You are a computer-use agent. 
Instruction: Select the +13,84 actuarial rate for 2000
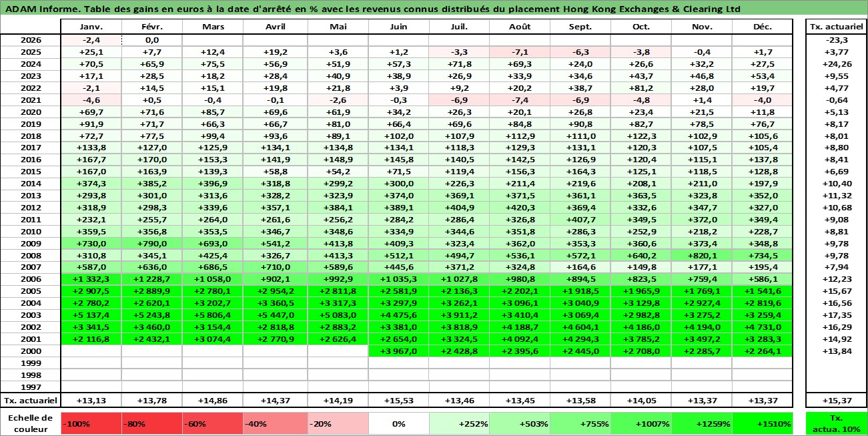pos(836,351)
